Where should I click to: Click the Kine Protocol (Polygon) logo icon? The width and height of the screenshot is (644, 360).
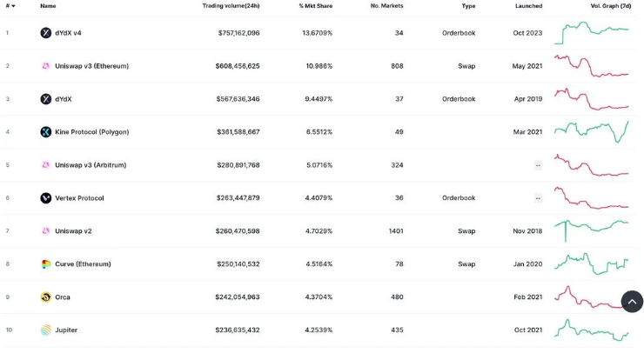[46, 132]
